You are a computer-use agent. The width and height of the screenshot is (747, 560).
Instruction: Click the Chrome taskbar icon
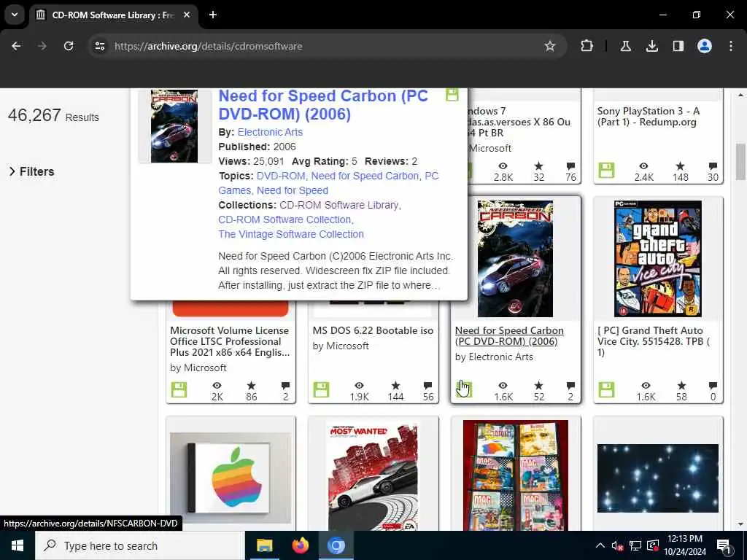click(336, 545)
